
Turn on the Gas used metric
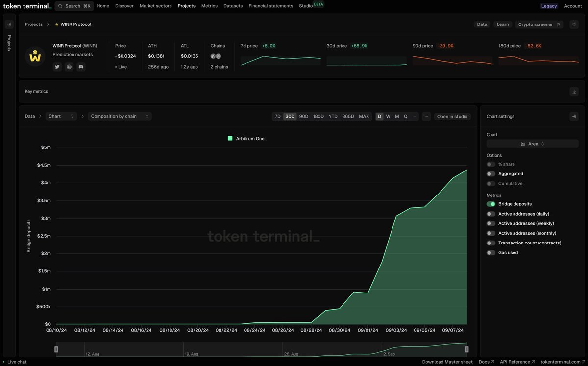pos(490,252)
